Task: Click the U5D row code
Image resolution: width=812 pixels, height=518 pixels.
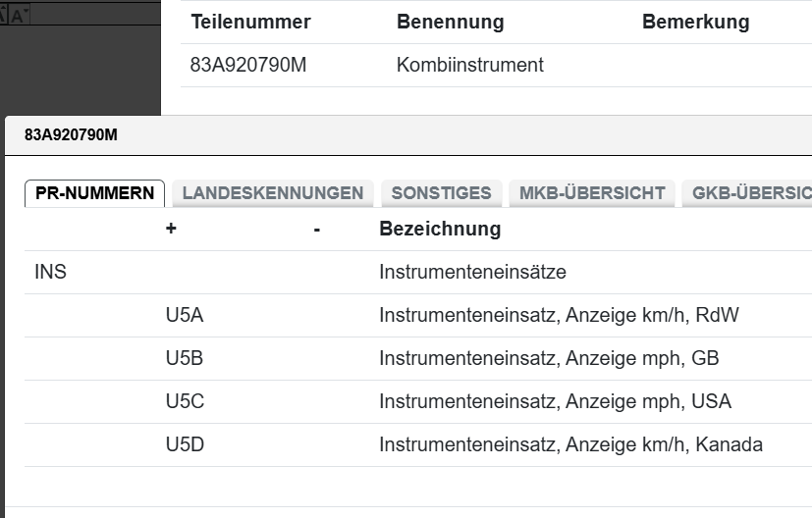Action: [x=185, y=445]
